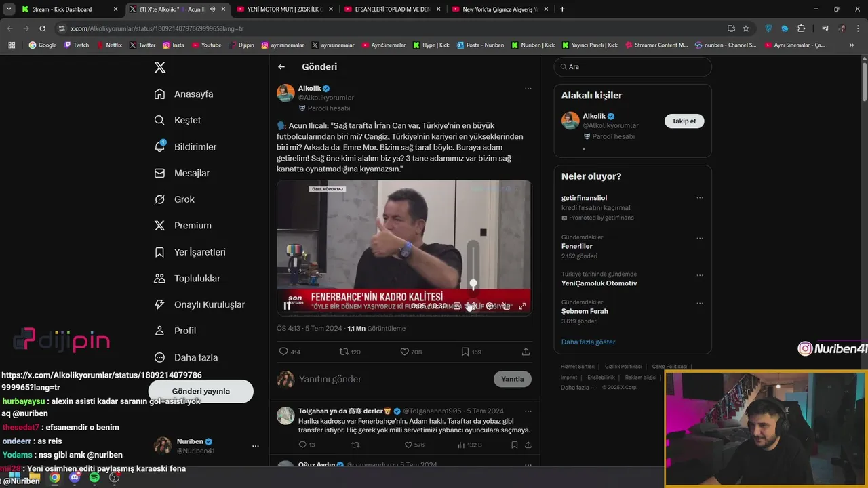Screen dimensions: 868x488
Task: Follow Alkolik with Takip et
Action: (x=684, y=121)
